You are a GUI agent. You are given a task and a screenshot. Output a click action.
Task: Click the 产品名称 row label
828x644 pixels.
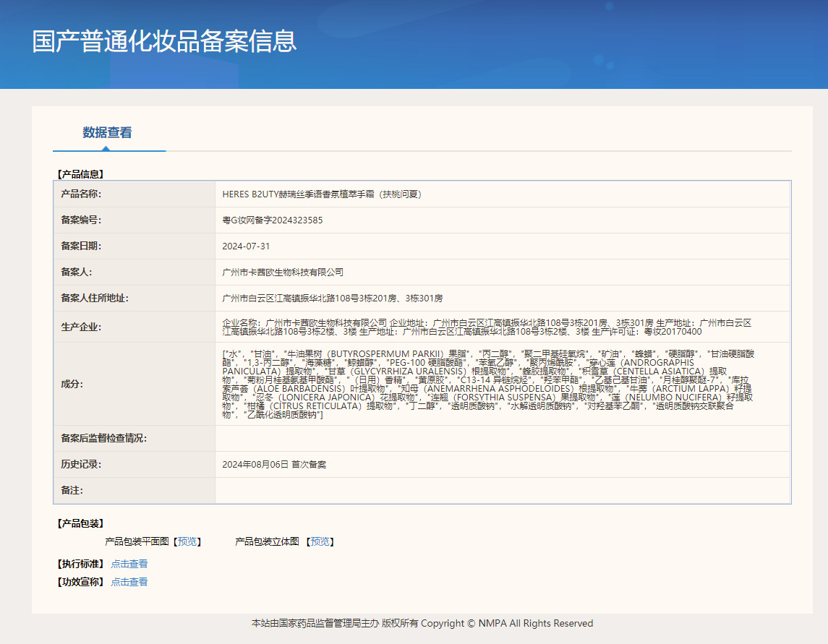tap(81, 194)
